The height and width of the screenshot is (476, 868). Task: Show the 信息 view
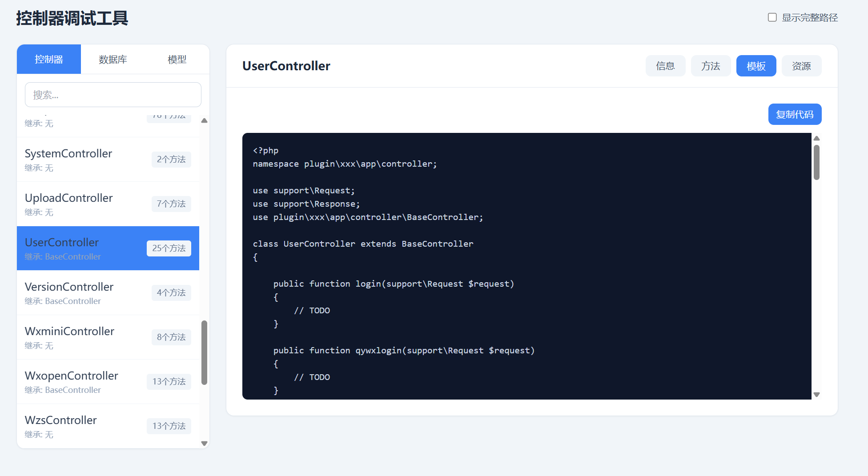665,66
